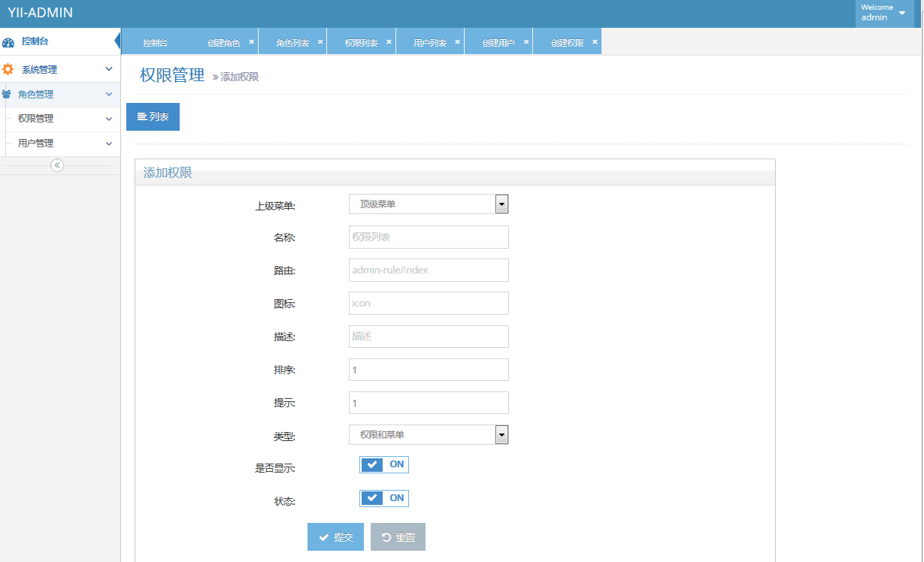Click the users icon beside 角色管理
924x562 pixels.
click(x=7, y=95)
